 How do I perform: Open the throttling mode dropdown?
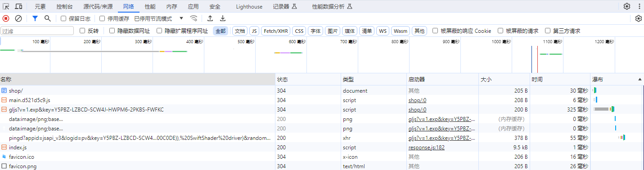point(159,18)
